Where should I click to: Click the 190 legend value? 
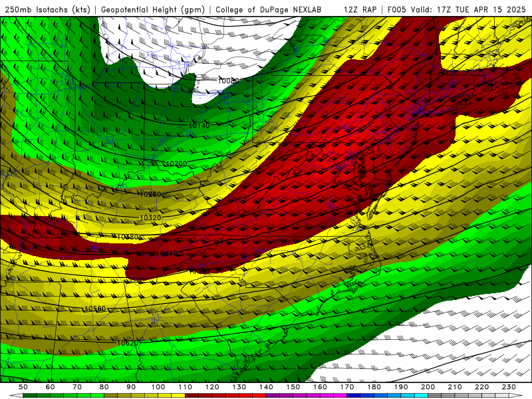click(x=401, y=387)
